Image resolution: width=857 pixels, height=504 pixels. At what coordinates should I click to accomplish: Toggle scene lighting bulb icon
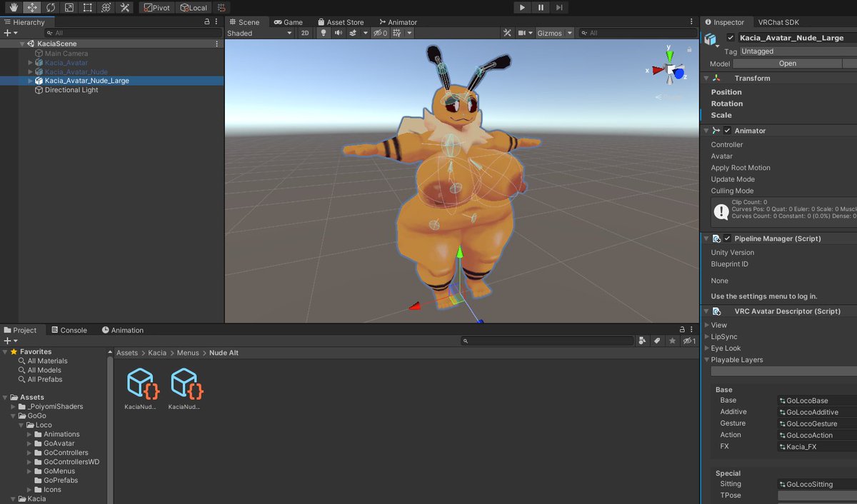pyautogui.click(x=323, y=33)
